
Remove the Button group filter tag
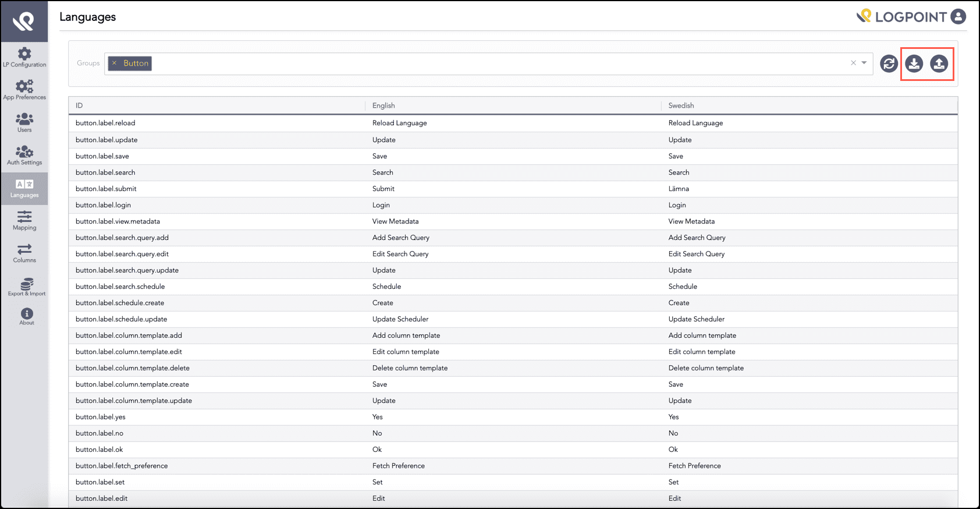(x=115, y=63)
